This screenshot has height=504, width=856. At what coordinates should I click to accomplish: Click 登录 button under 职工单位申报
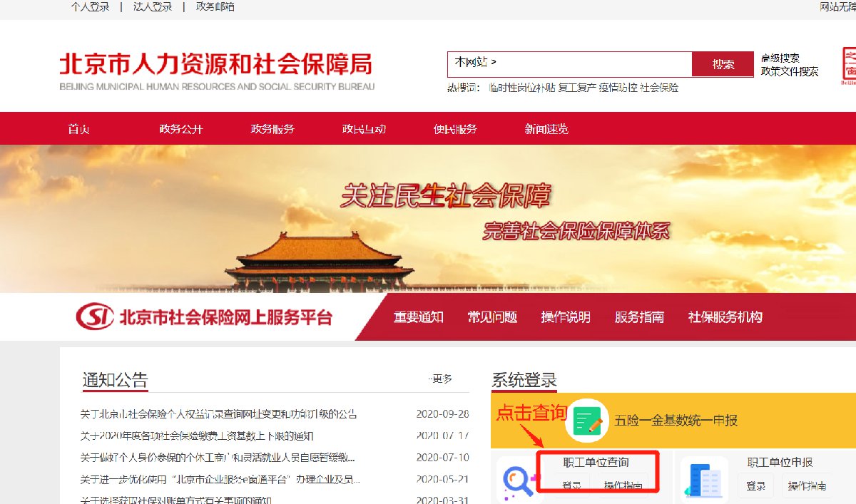point(756,486)
